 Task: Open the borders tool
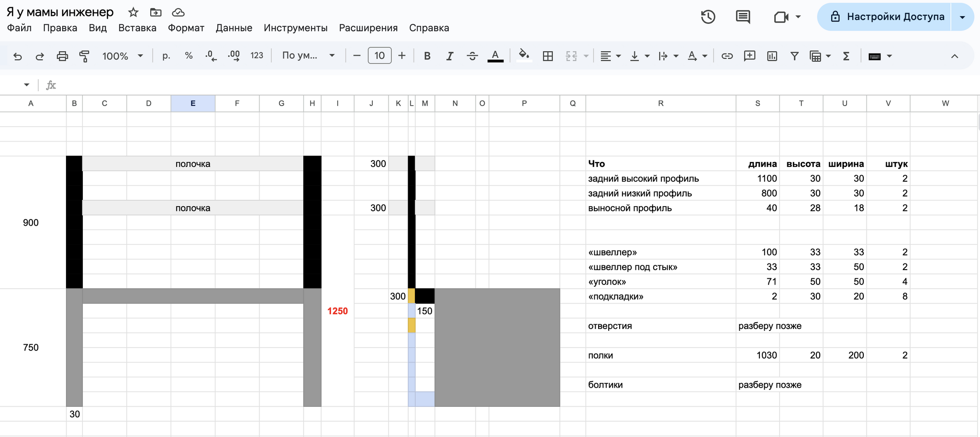click(548, 56)
